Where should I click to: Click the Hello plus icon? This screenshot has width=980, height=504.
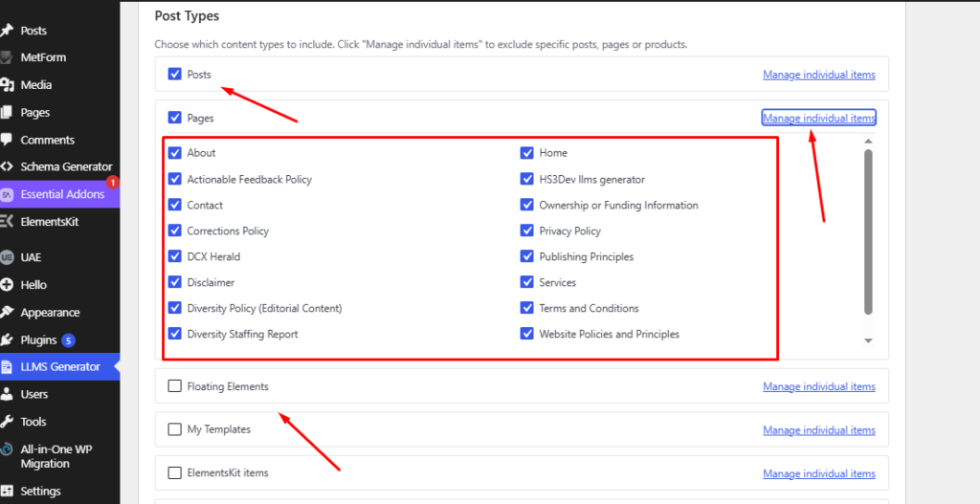[7, 284]
